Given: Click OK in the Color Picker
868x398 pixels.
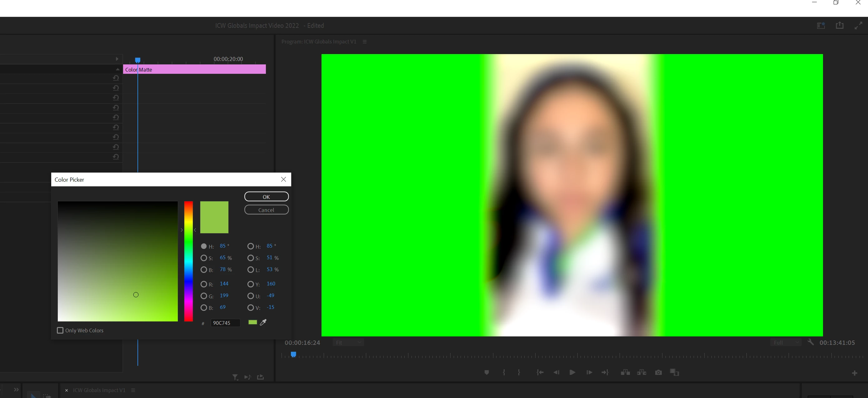Looking at the screenshot, I should tap(266, 197).
